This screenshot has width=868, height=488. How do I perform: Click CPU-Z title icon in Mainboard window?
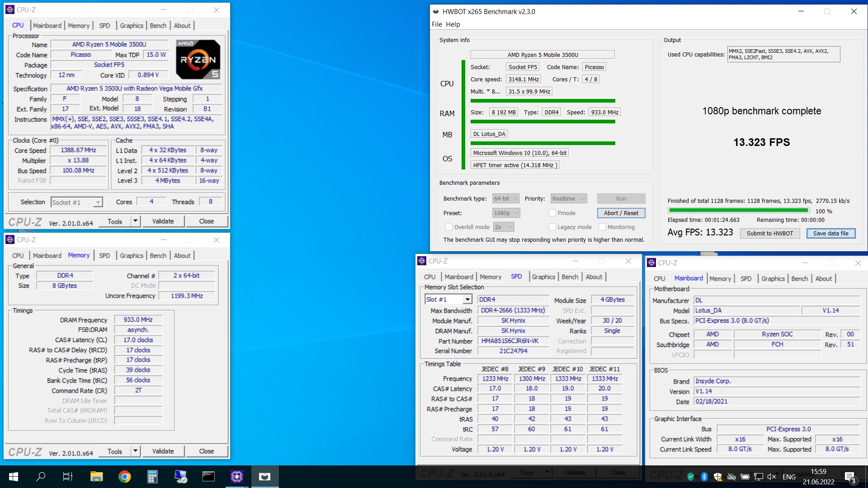(651, 263)
